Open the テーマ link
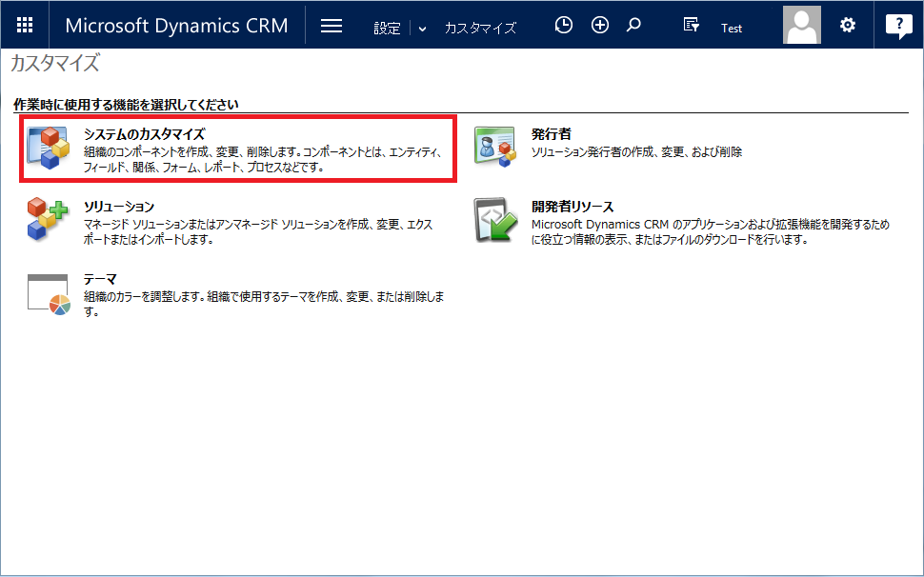The height and width of the screenshot is (577, 924). pos(100,278)
